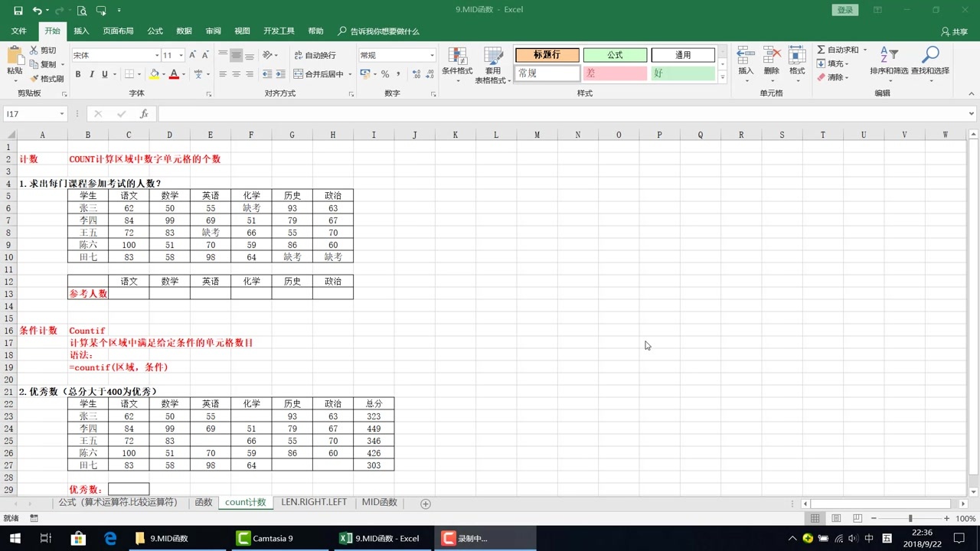This screenshot has height=551, width=980.
Task: Toggle center horizontal alignment
Action: coord(237,74)
